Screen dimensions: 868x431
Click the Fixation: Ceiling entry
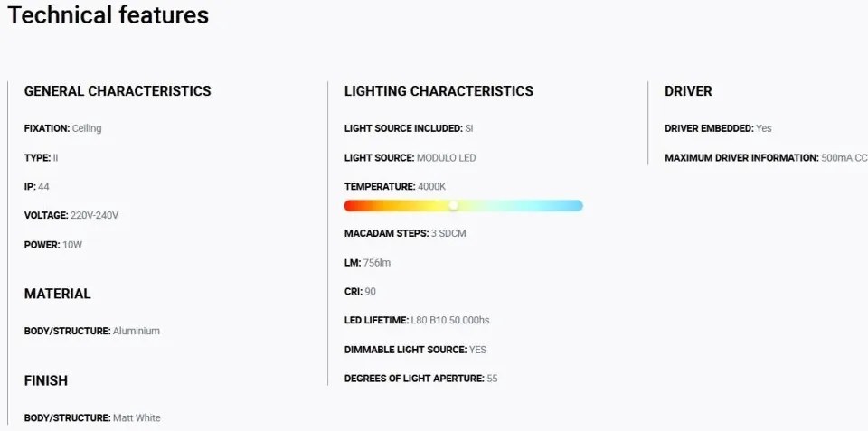pyautogui.click(x=62, y=128)
